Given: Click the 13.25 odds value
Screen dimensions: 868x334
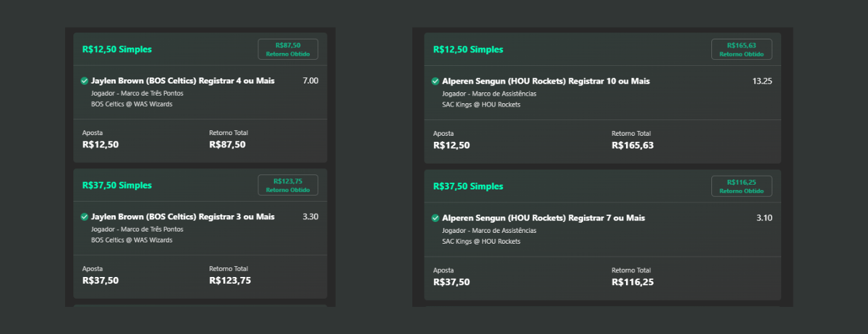Looking at the screenshot, I should [762, 81].
